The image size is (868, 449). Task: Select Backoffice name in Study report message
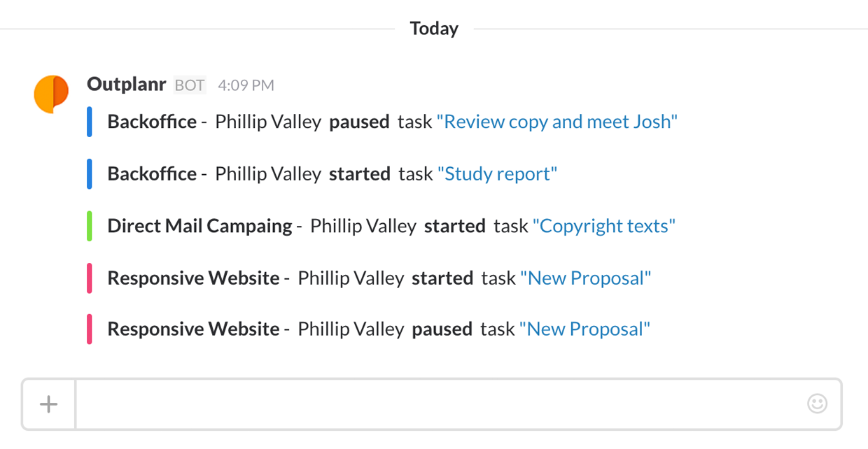[152, 173]
